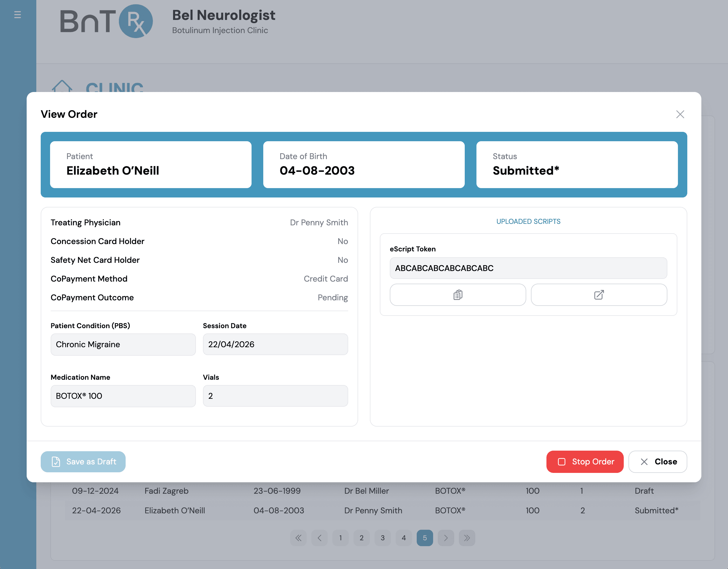Click Elizabeth O'Neill row in orders table
Viewport: 728px width, 569px height.
pos(382,510)
